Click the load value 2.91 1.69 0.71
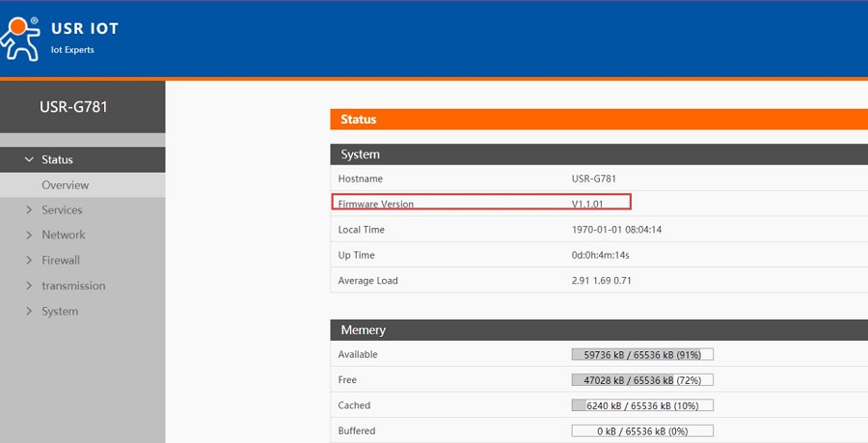The height and width of the screenshot is (443, 868). click(601, 281)
